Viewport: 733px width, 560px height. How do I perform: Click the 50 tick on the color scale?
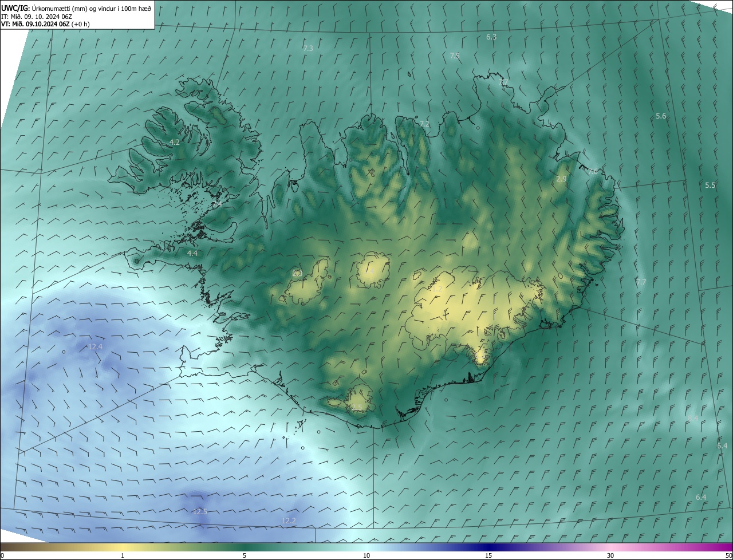pyautogui.click(x=728, y=555)
